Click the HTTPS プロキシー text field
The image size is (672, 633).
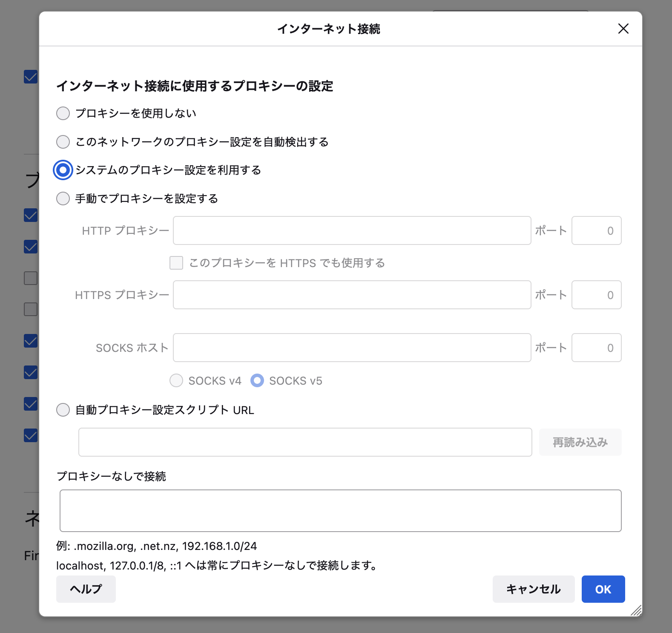coord(352,295)
